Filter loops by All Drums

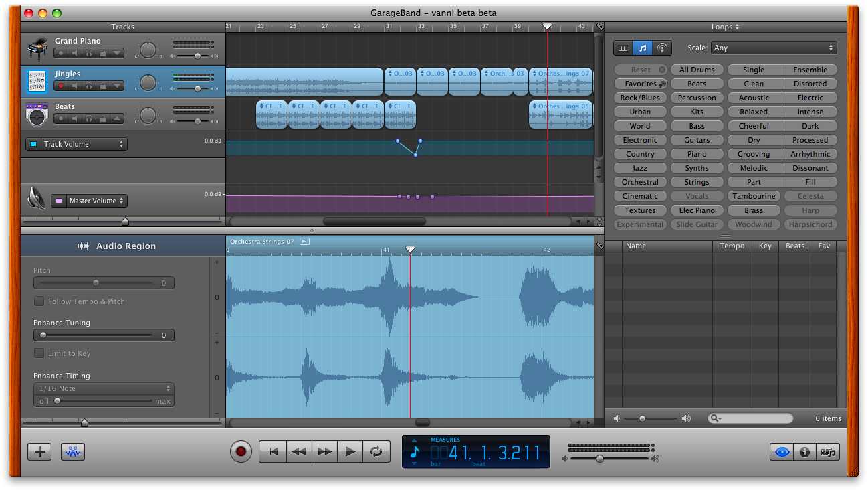click(x=697, y=70)
